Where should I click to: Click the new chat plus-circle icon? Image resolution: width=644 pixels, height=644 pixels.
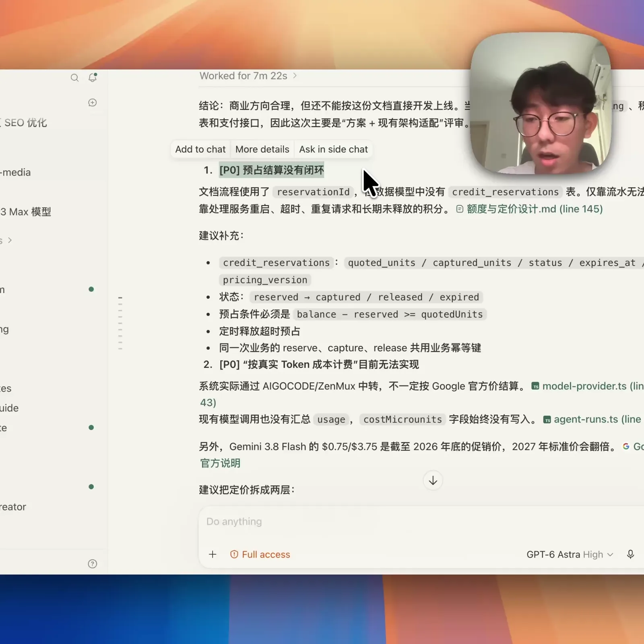point(93,103)
